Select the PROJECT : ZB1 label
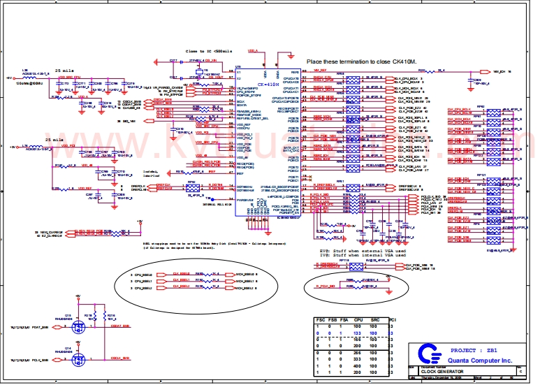 473,350
